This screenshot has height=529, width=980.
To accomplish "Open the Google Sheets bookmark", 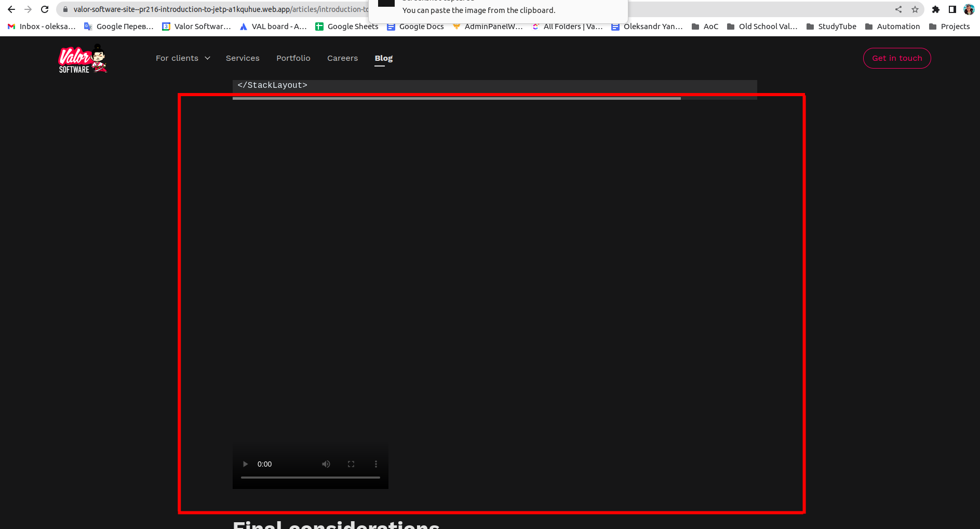I will tap(347, 27).
